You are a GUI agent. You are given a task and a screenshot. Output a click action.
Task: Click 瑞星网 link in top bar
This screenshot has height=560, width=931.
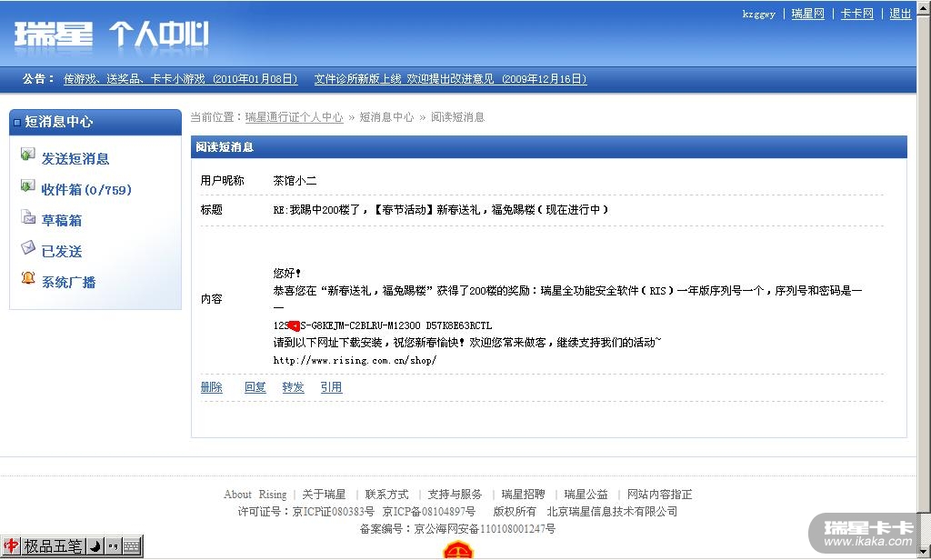808,14
